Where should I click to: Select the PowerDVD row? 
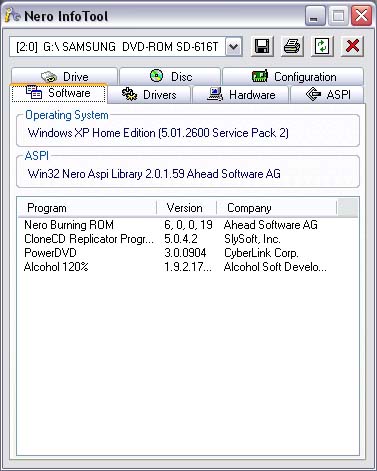click(x=188, y=253)
